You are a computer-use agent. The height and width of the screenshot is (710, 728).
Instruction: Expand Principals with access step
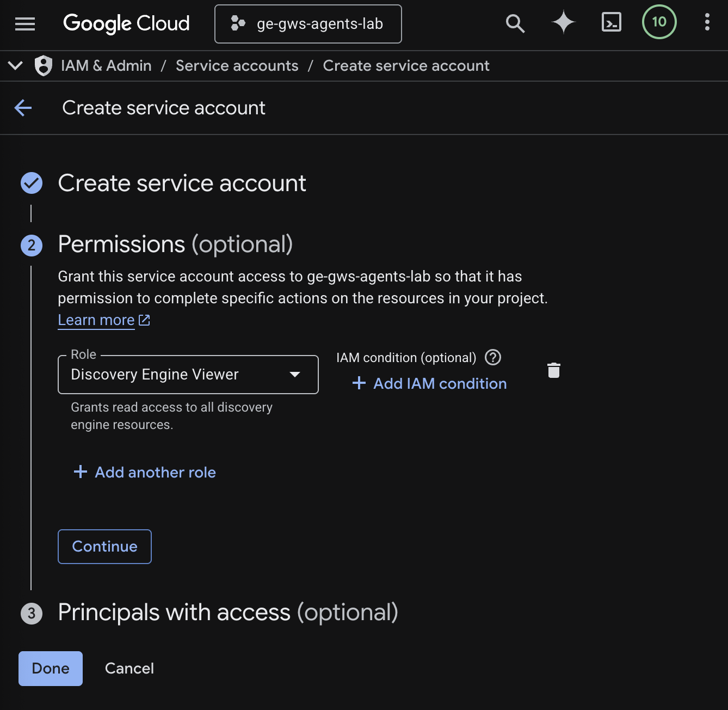click(x=228, y=613)
